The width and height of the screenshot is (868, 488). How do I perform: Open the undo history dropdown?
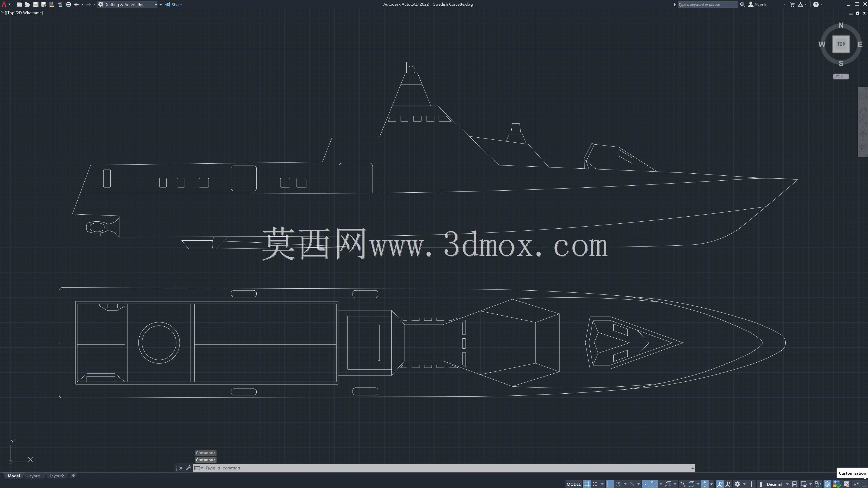[x=82, y=5]
